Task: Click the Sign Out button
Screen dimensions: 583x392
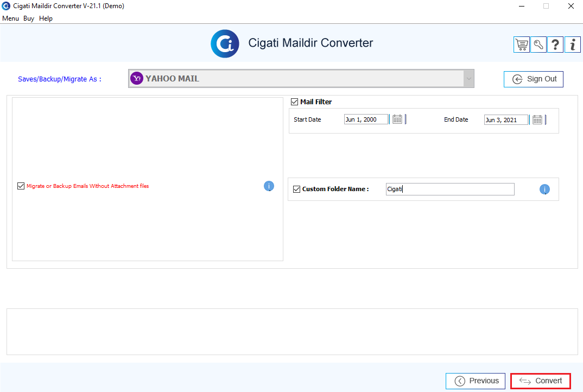Action: [534, 79]
